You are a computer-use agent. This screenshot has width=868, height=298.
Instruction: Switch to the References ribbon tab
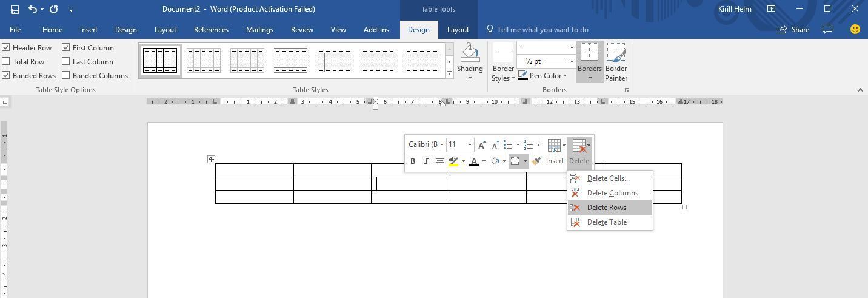point(211,30)
